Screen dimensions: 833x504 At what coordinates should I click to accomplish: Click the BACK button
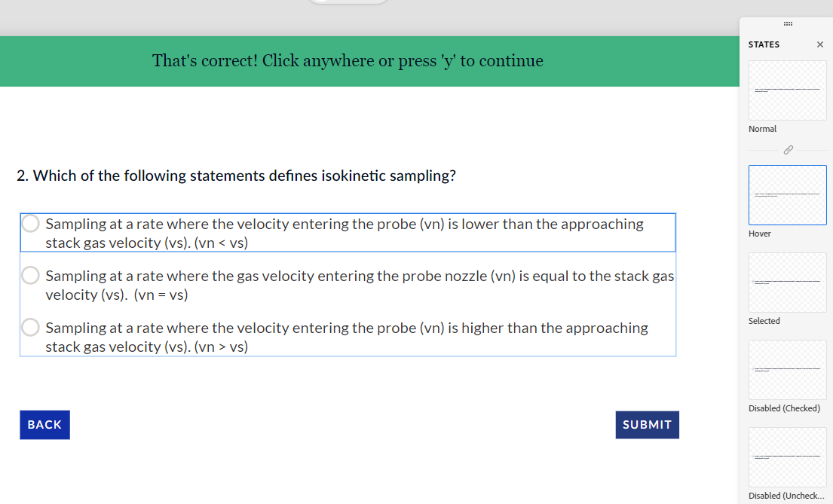coord(44,424)
